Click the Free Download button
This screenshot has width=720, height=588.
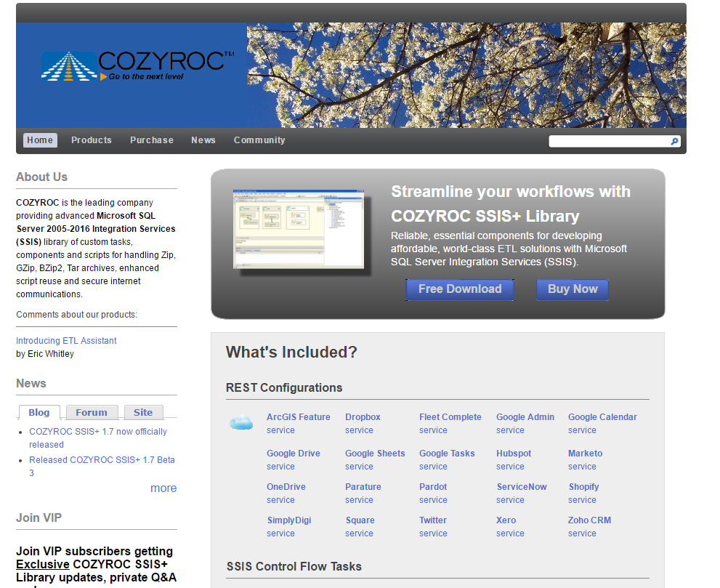460,289
